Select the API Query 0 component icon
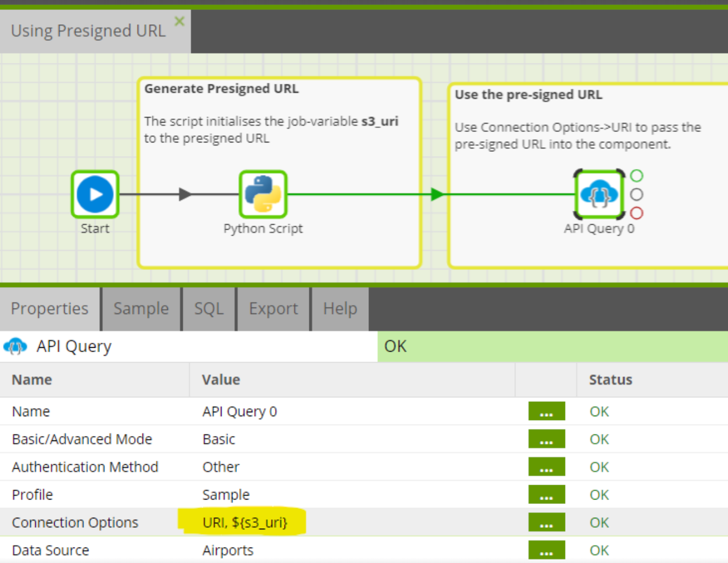The image size is (728, 563). click(599, 194)
